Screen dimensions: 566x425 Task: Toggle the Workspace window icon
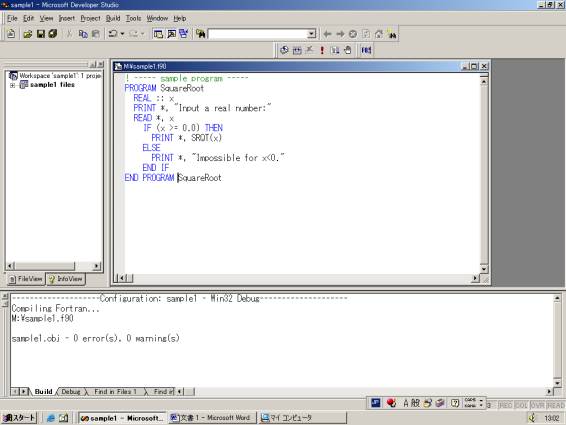tap(158, 34)
